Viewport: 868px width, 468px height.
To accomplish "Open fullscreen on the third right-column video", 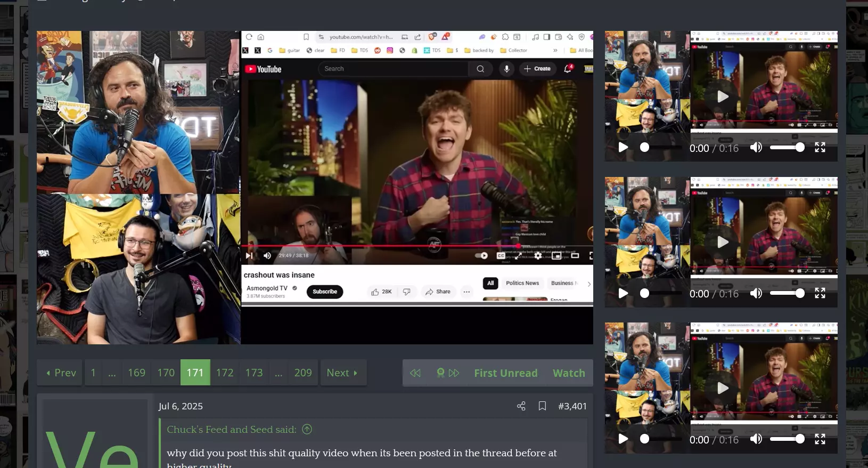I will (x=820, y=439).
